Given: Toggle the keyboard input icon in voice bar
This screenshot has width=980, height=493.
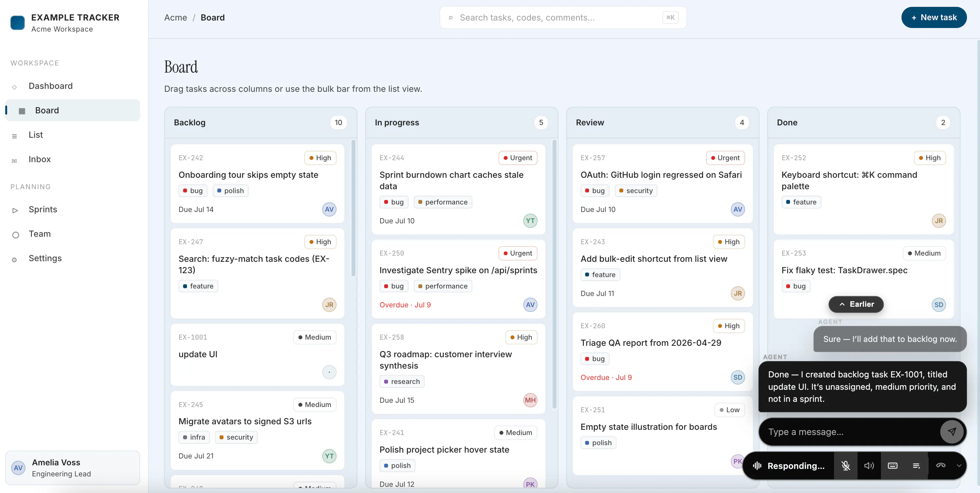Looking at the screenshot, I should tap(892, 466).
